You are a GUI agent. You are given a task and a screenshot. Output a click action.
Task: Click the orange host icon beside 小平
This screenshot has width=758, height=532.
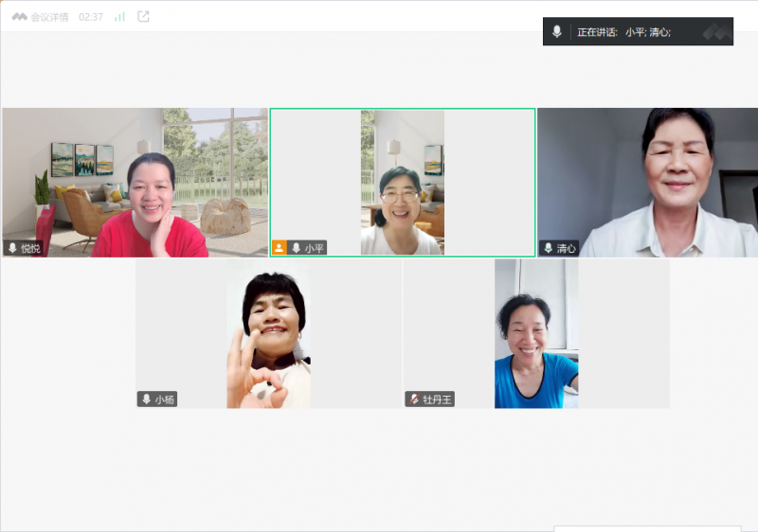tap(280, 248)
